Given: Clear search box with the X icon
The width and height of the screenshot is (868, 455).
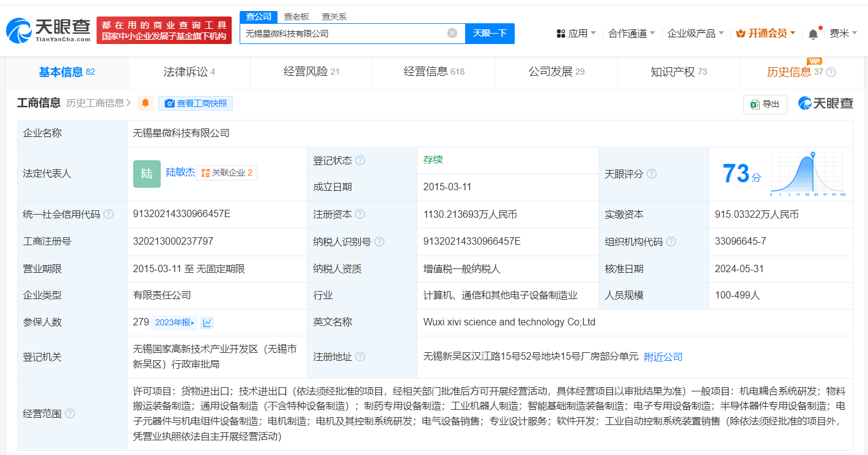Looking at the screenshot, I should coord(452,34).
